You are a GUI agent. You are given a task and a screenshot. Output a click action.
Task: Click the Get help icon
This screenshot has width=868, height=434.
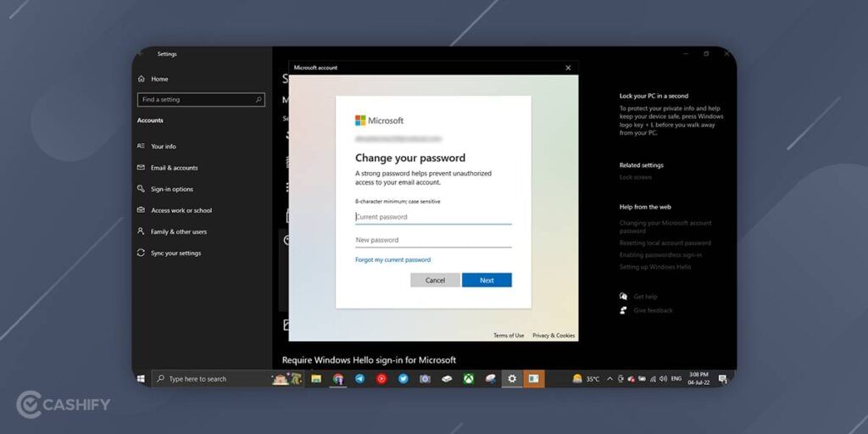[x=624, y=297]
